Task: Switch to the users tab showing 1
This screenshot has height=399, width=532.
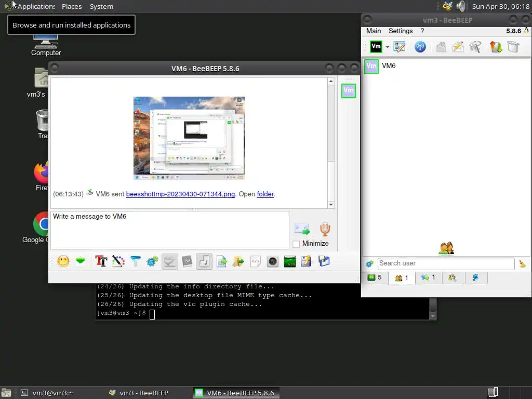Action: click(402, 278)
